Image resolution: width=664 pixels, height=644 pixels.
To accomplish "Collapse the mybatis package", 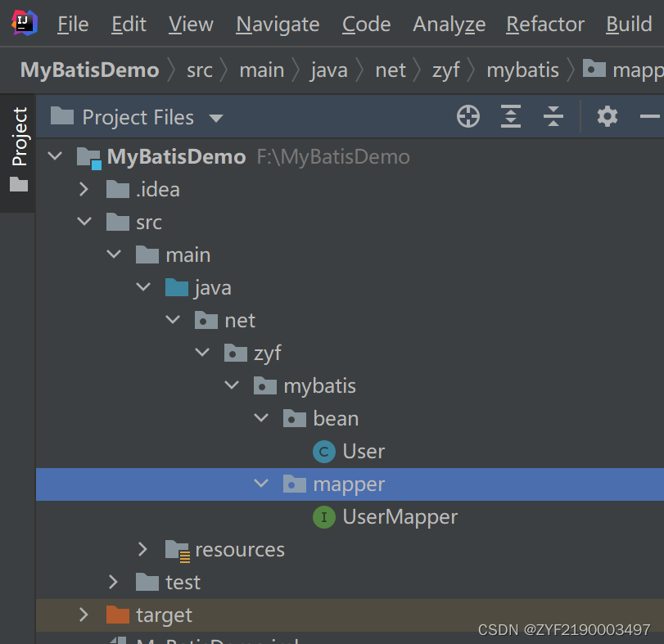I will pyautogui.click(x=232, y=385).
